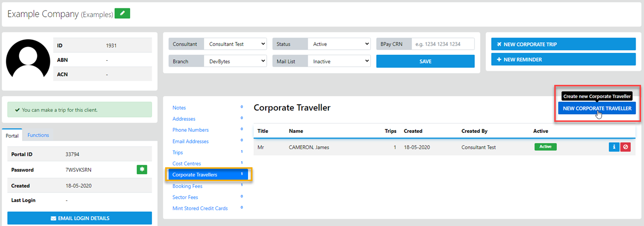
Task: Open the Notes section
Action: tap(179, 108)
